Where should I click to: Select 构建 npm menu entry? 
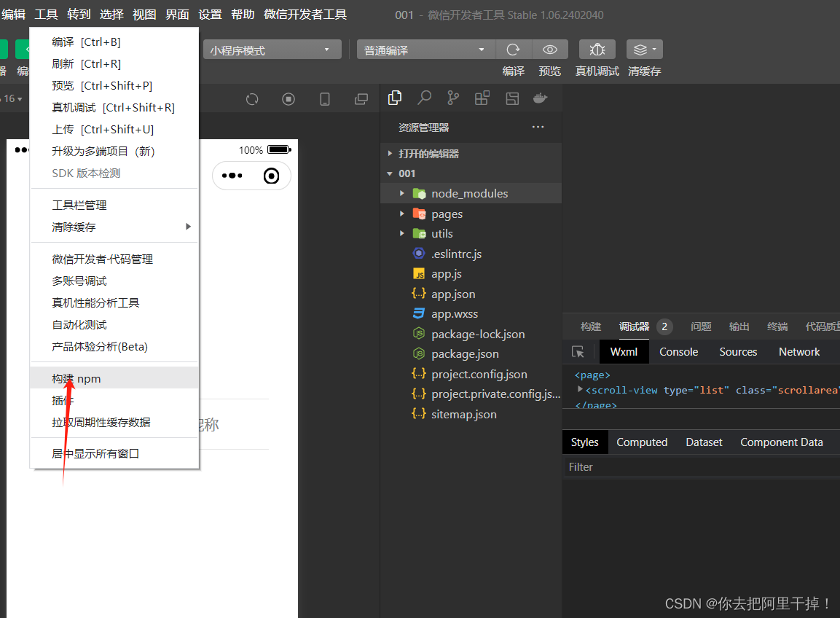[x=114, y=378]
